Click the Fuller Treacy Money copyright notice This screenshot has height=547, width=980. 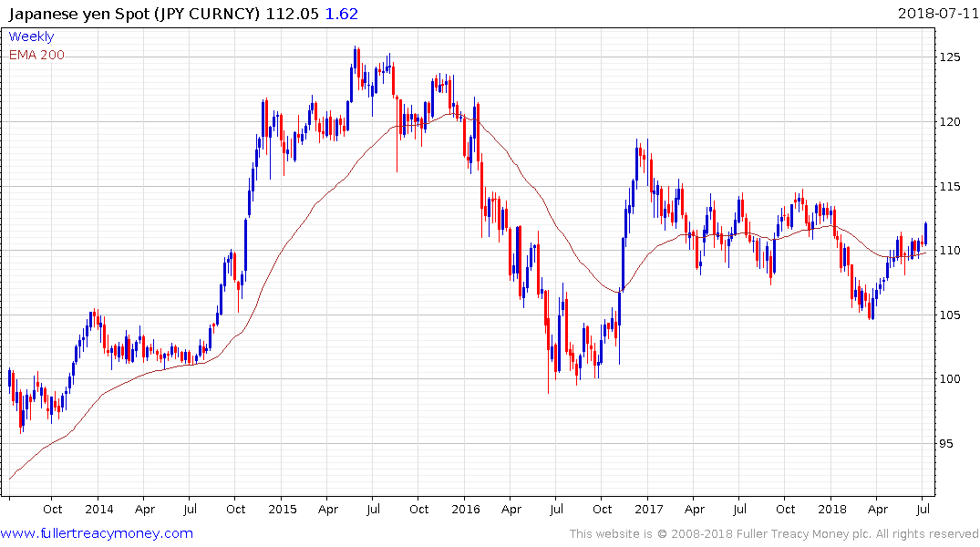click(774, 534)
